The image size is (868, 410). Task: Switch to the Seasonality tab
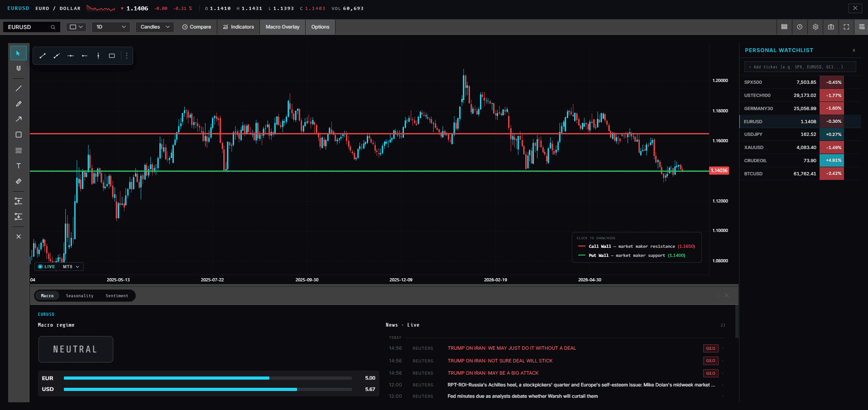click(80, 296)
